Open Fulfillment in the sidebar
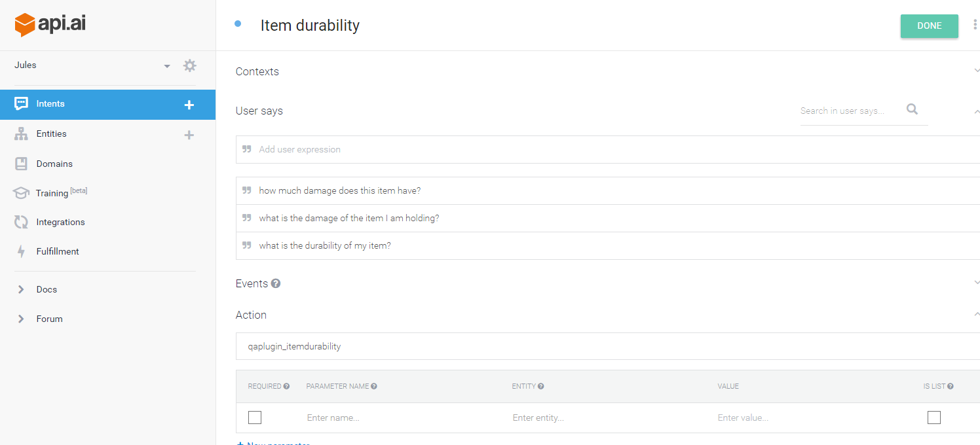The height and width of the screenshot is (445, 980). [58, 251]
